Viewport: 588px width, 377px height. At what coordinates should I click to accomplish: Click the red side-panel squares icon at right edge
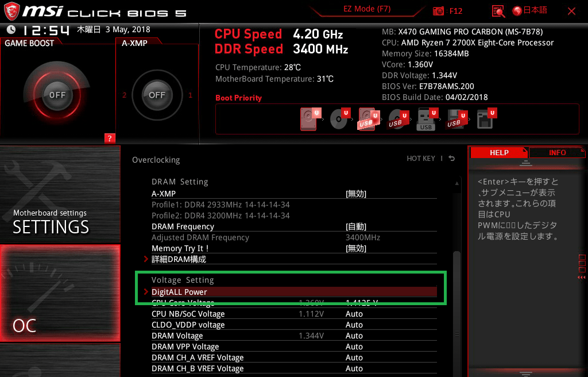click(582, 266)
